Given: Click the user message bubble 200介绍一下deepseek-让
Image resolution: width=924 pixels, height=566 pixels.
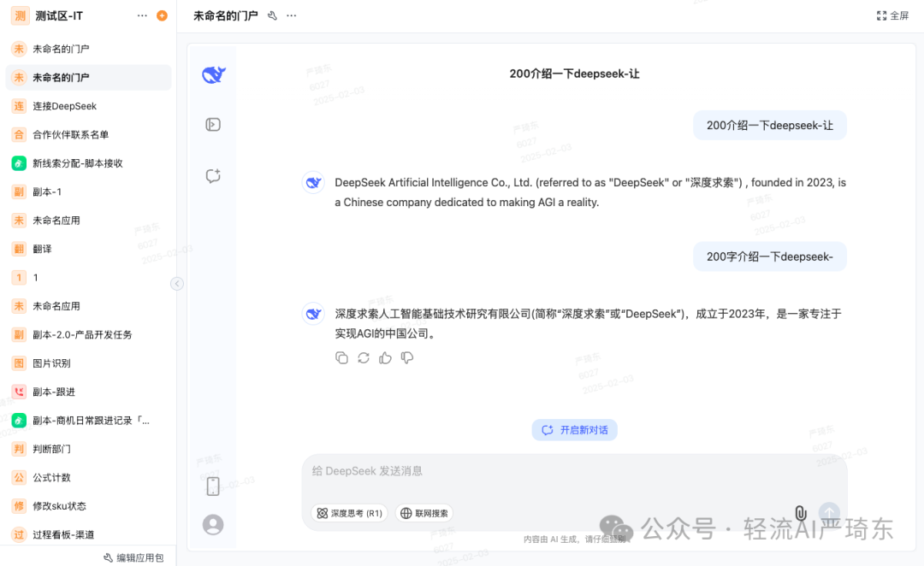Looking at the screenshot, I should coord(770,126).
